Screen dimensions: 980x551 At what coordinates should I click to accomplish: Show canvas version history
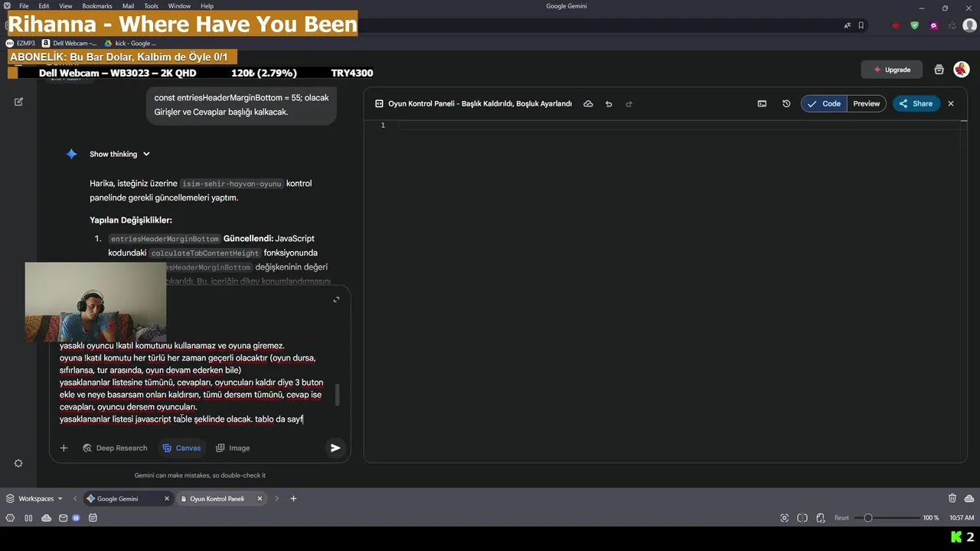pyautogui.click(x=786, y=103)
